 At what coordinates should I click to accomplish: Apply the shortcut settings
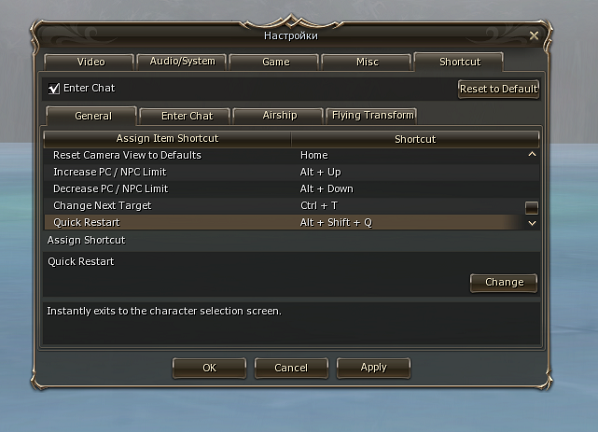tap(374, 368)
